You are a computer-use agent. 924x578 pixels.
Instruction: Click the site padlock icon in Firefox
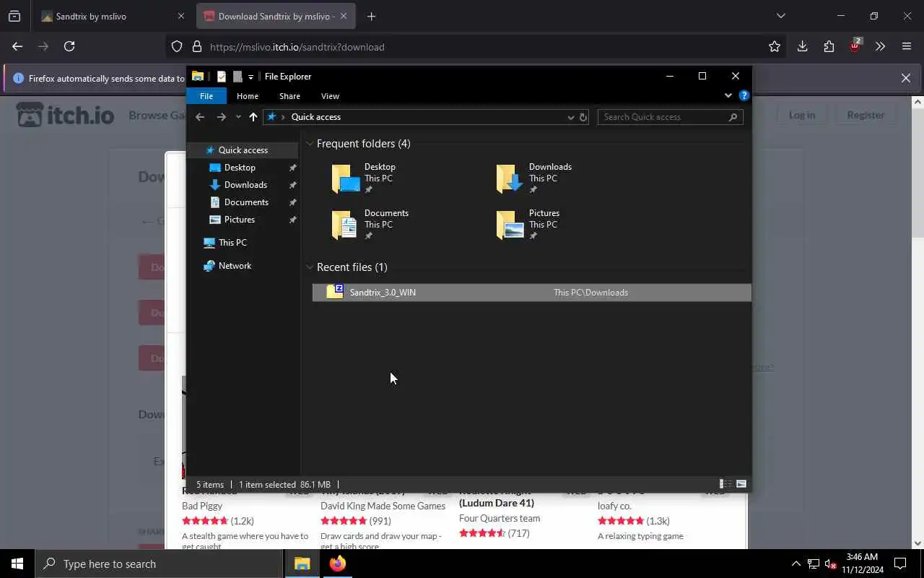click(x=197, y=47)
